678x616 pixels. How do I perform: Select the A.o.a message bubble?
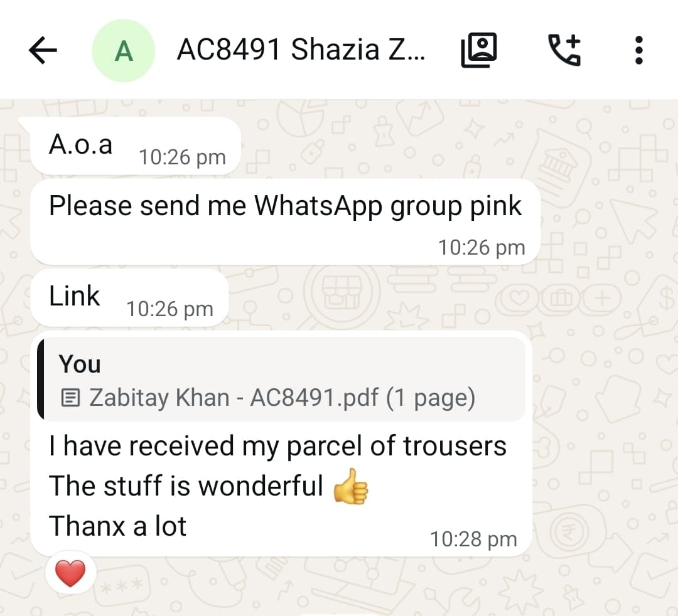[x=136, y=146]
